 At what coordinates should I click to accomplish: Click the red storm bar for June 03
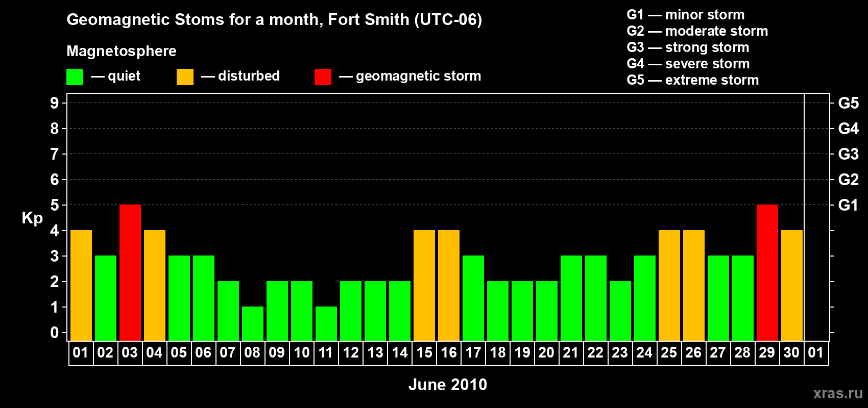click(130, 272)
